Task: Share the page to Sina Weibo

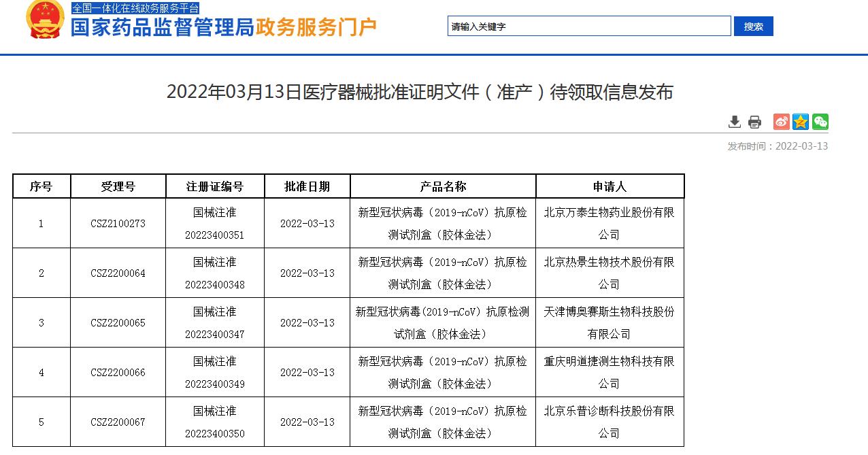Action: (x=779, y=122)
